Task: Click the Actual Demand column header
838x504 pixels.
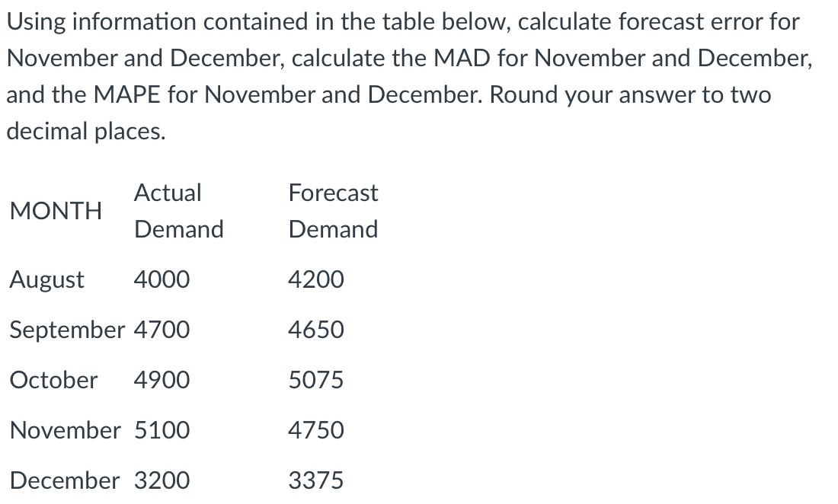Action: pos(178,211)
